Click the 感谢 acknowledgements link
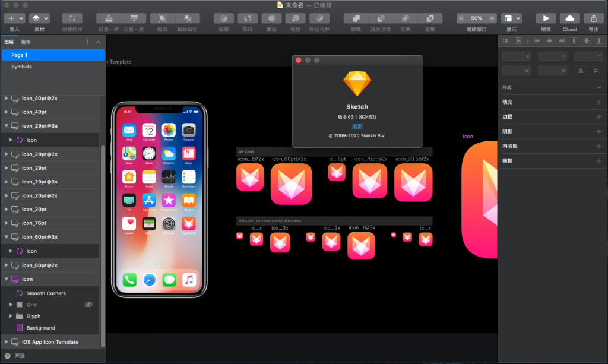 [x=357, y=126]
